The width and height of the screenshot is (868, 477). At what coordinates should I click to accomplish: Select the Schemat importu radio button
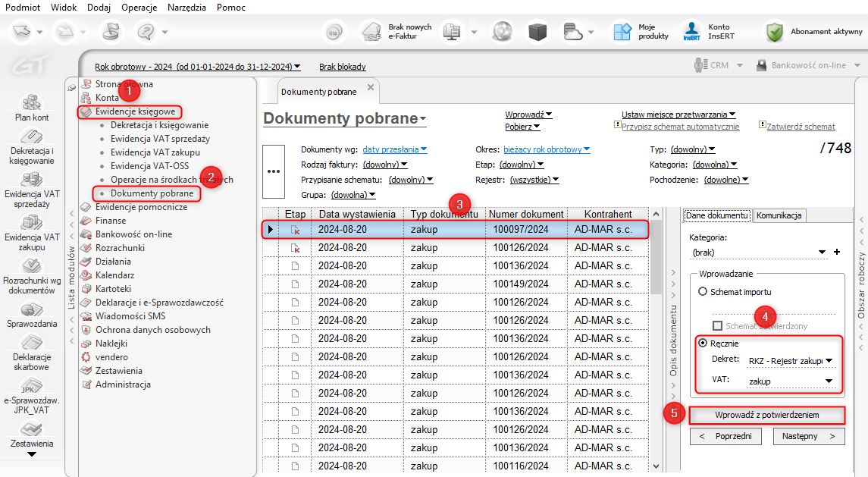click(x=703, y=292)
